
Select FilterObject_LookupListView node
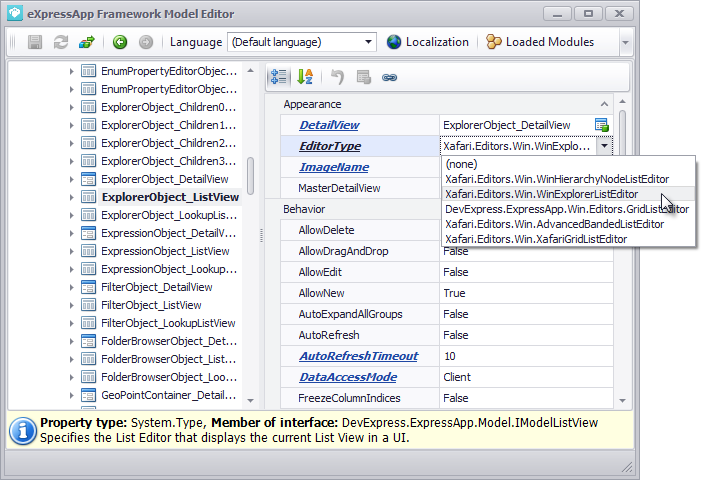click(168, 323)
